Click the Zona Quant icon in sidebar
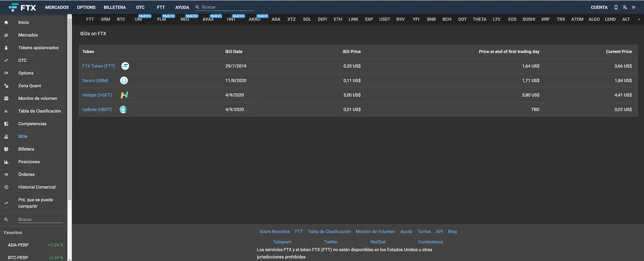Image resolution: width=644 pixels, height=261 pixels. point(6,86)
